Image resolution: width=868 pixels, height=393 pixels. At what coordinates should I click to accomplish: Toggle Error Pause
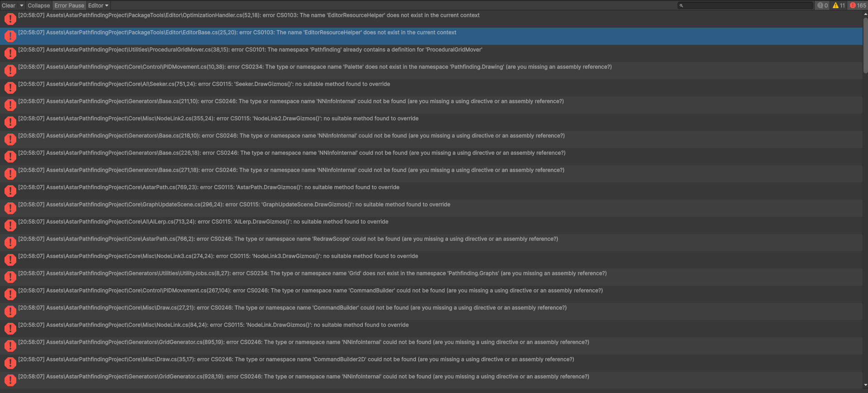(69, 5)
